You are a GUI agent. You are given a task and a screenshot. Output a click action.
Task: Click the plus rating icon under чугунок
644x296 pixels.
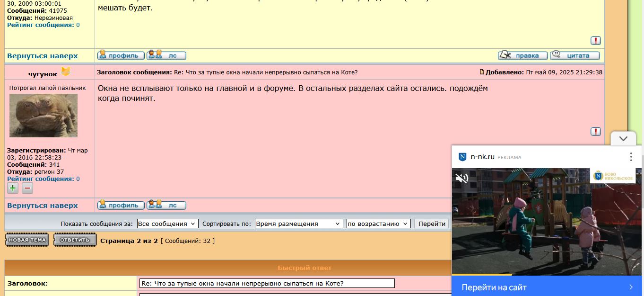[13, 188]
